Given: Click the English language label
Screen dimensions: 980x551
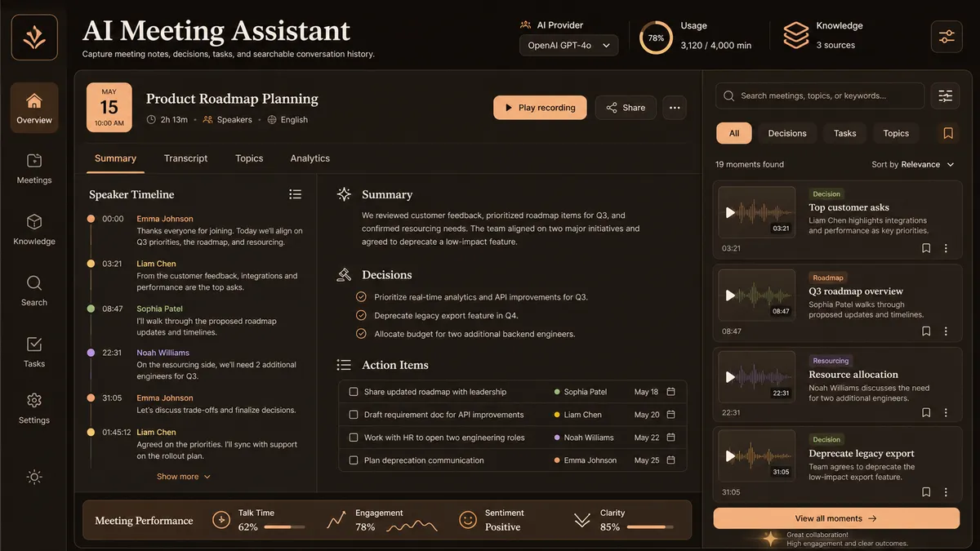Looking at the screenshot, I should [287, 119].
